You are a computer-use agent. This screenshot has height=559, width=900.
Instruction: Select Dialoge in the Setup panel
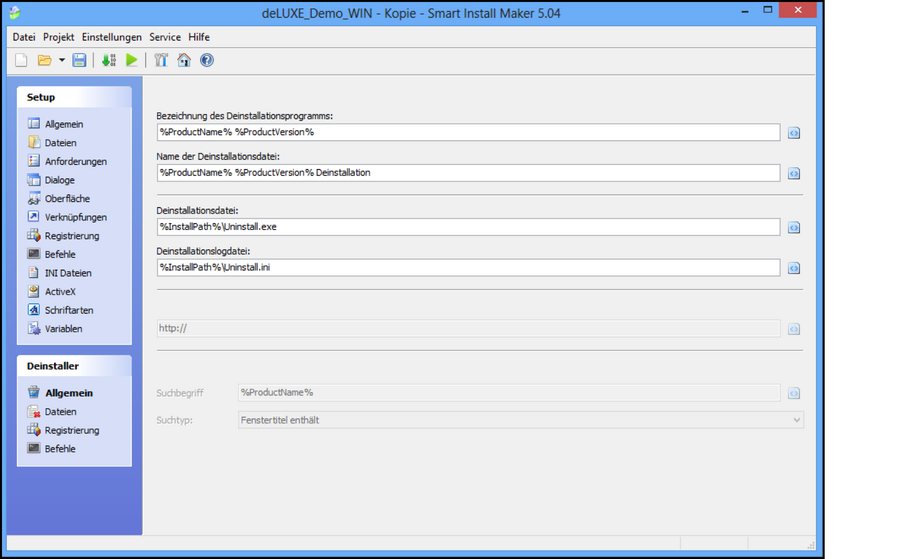pyautogui.click(x=59, y=180)
